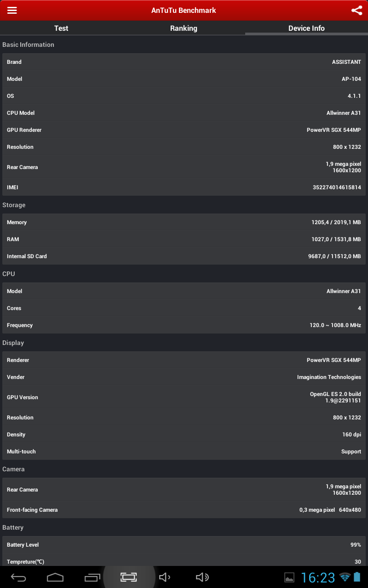368x588 pixels.
Task: Tap the Battery Level row
Action: (184, 545)
